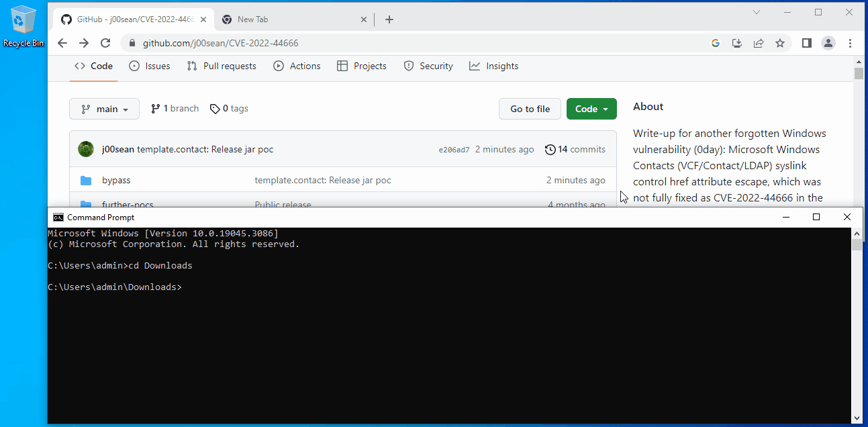Viewport: 868px width, 427px height.
Task: Expand the green Code dropdown button
Action: 591,109
